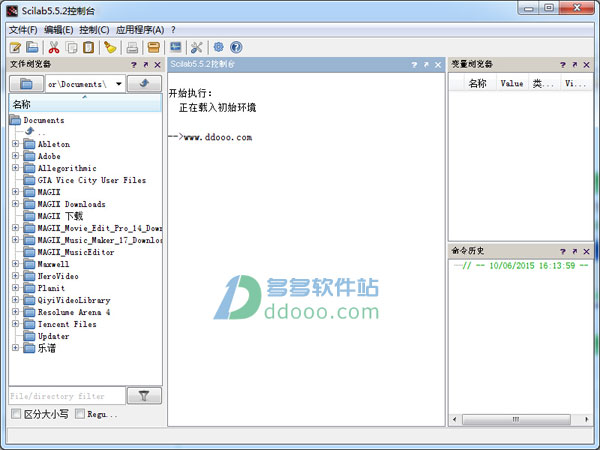Apply file filter funnel button
The width and height of the screenshot is (600, 450).
pyautogui.click(x=144, y=396)
